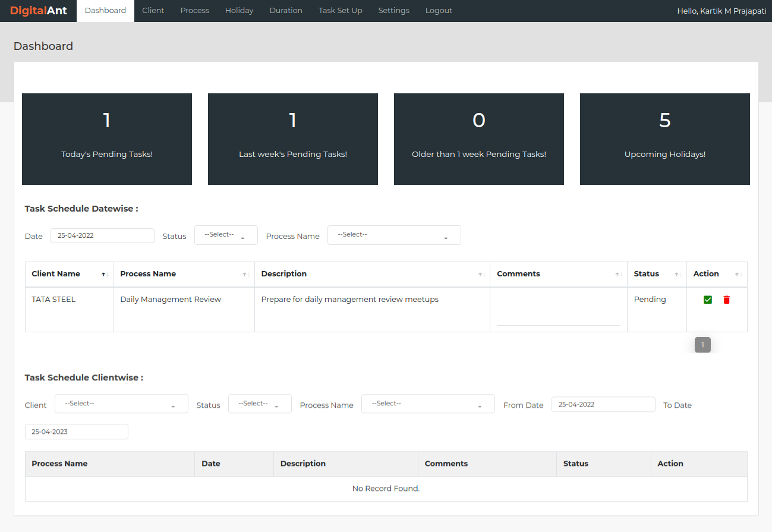The height and width of the screenshot is (532, 772).
Task: Open Clientwise Status dropdown
Action: tap(260, 404)
